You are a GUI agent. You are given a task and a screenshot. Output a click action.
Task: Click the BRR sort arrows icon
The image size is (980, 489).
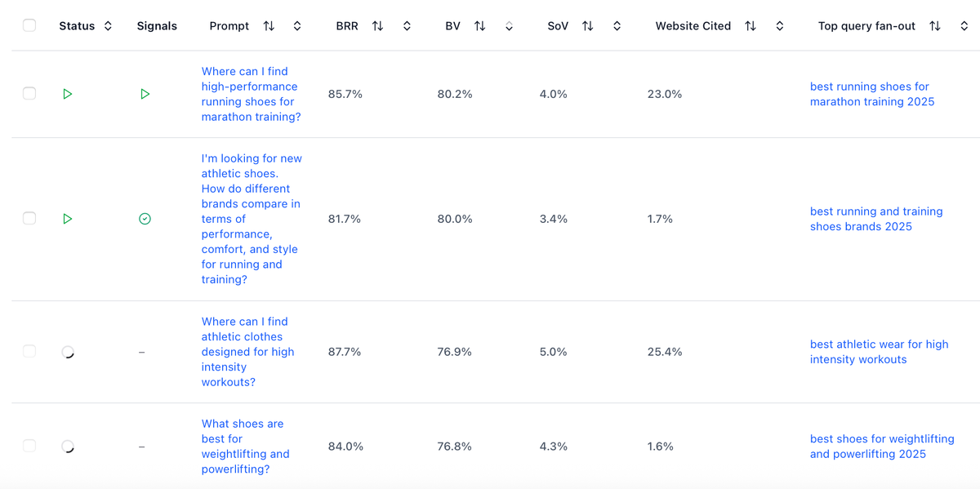pyautogui.click(x=377, y=25)
